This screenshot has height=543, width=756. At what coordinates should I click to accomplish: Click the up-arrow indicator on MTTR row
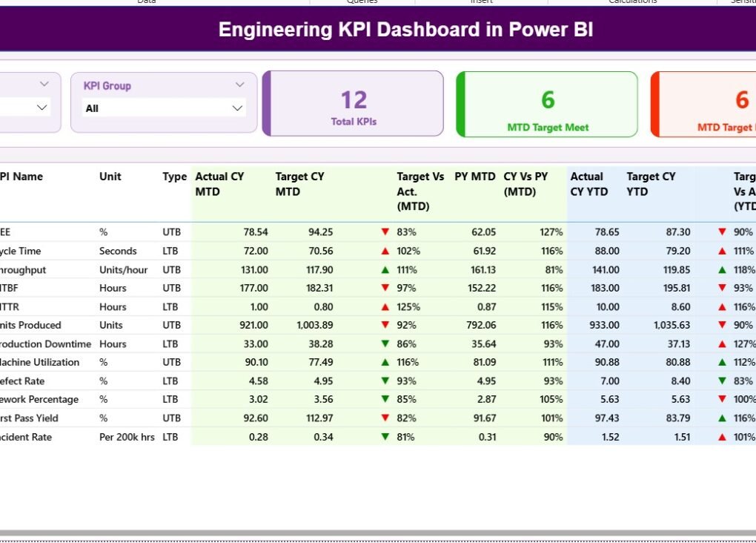click(x=385, y=306)
